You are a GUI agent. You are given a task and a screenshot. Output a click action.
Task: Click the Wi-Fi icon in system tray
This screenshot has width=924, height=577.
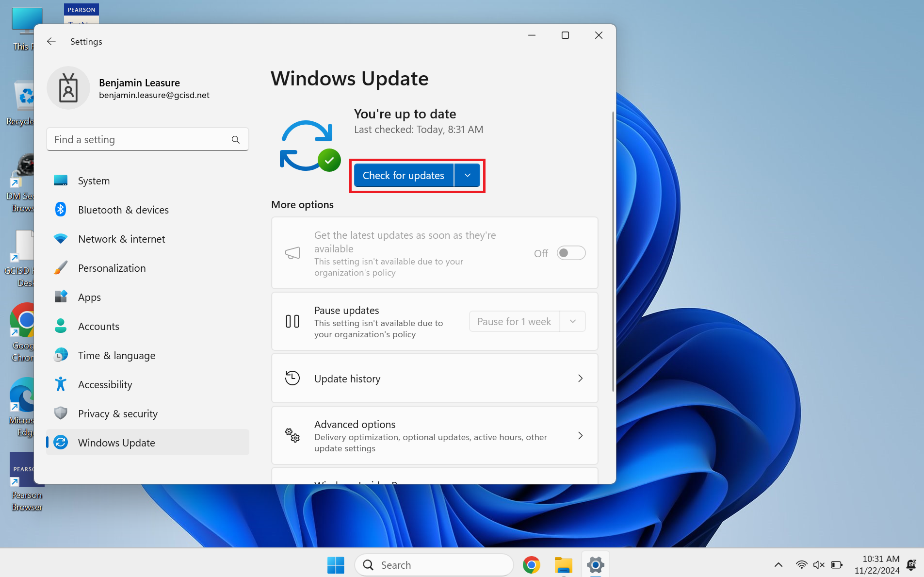tap(801, 564)
